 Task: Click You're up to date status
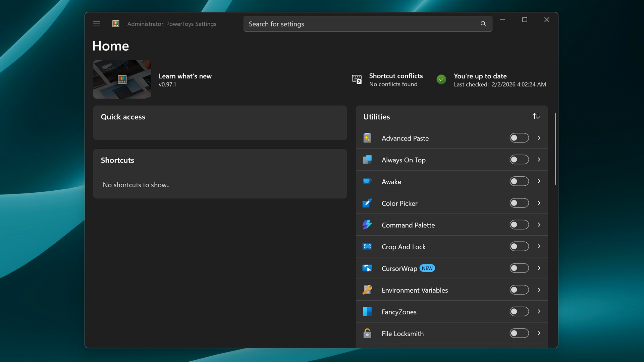[480, 76]
